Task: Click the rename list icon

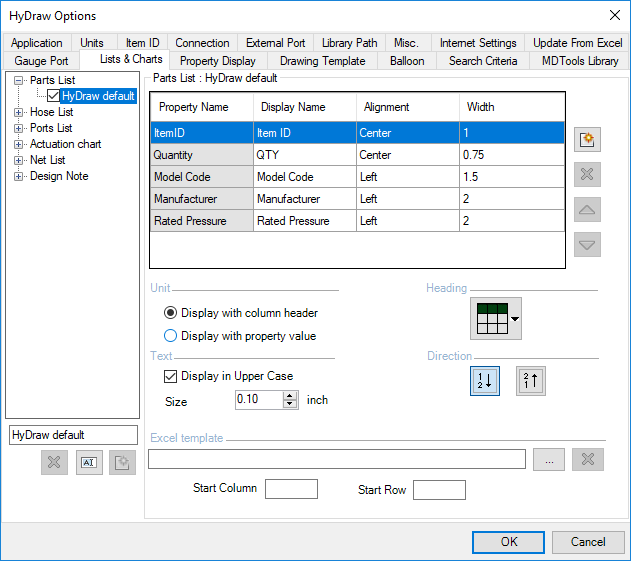Action: (89, 462)
